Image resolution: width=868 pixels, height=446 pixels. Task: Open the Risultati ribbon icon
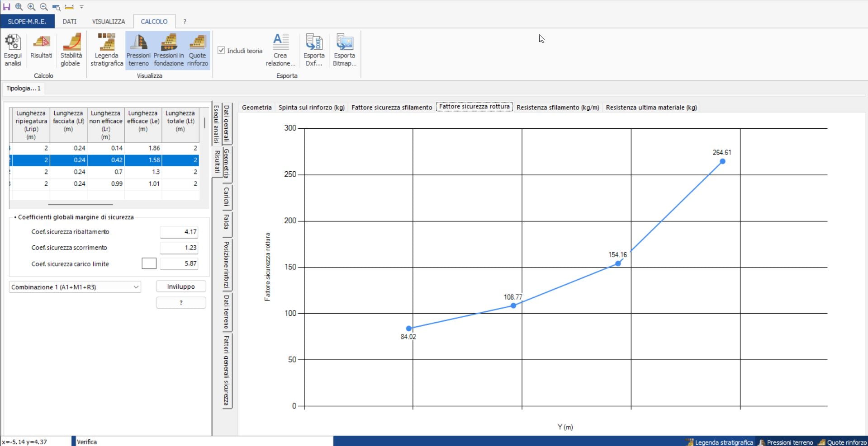tap(41, 47)
